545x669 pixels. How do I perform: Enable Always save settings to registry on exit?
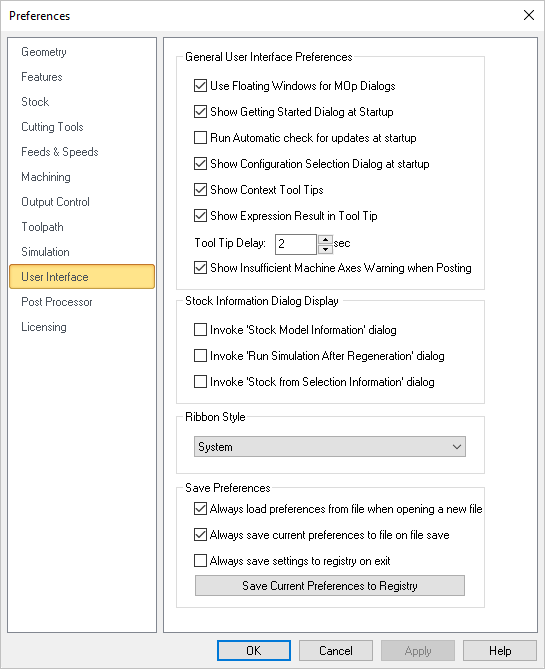pos(200,561)
